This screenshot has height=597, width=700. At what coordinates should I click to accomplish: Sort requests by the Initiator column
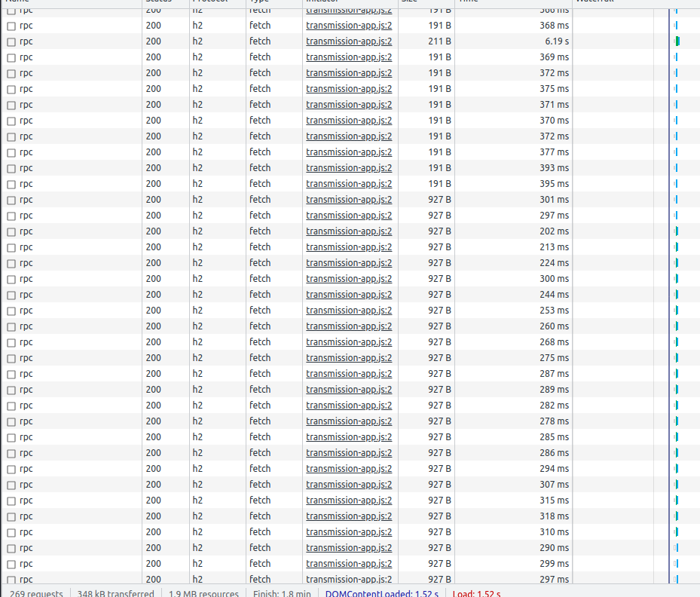click(324, 2)
